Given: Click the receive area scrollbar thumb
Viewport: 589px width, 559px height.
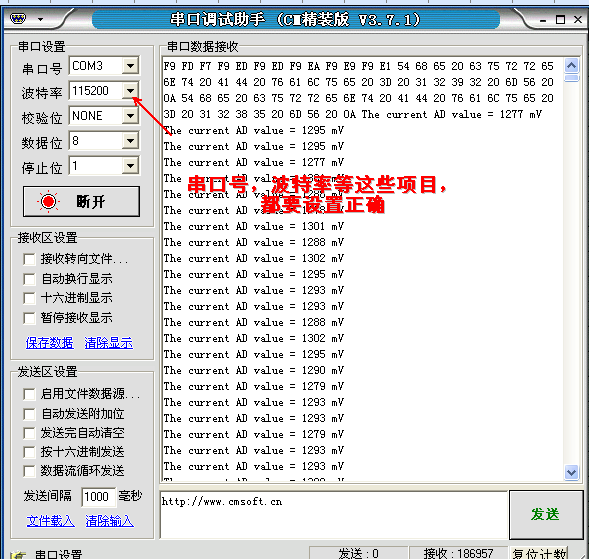Looking at the screenshot, I should (571, 78).
